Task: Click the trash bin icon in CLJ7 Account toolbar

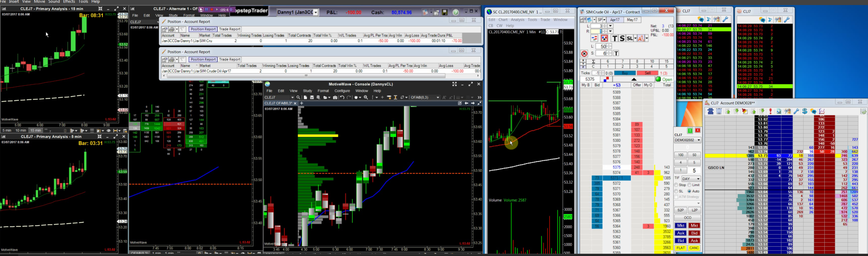Action: click(719, 111)
